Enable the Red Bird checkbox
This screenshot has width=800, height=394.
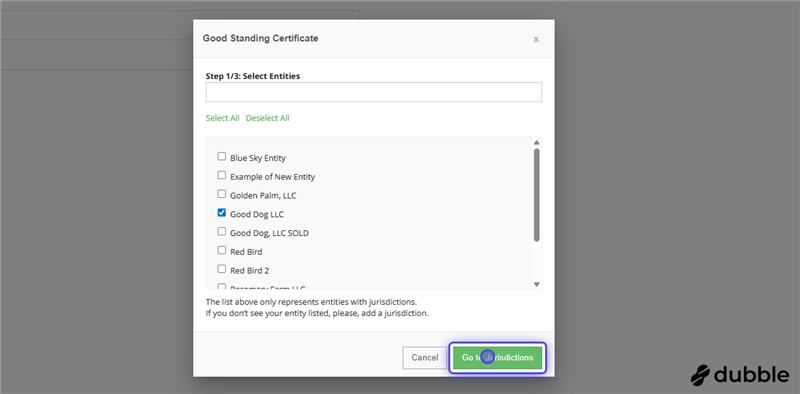[x=221, y=251]
